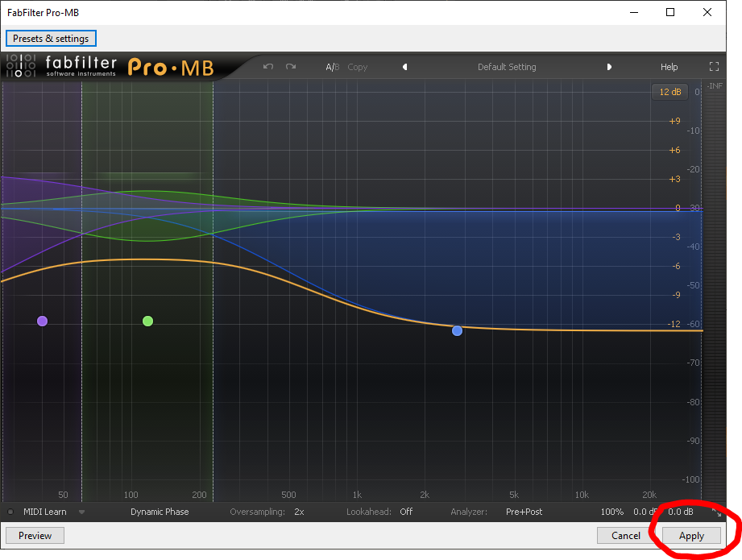Select the blue high band handle
Viewport: 742px width, 560px height.
(457, 330)
